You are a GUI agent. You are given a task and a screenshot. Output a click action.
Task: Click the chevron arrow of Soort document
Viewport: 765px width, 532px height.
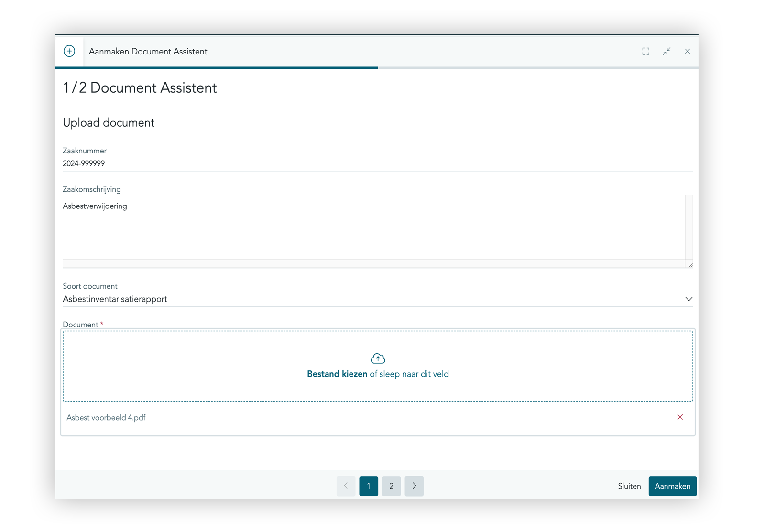click(688, 299)
